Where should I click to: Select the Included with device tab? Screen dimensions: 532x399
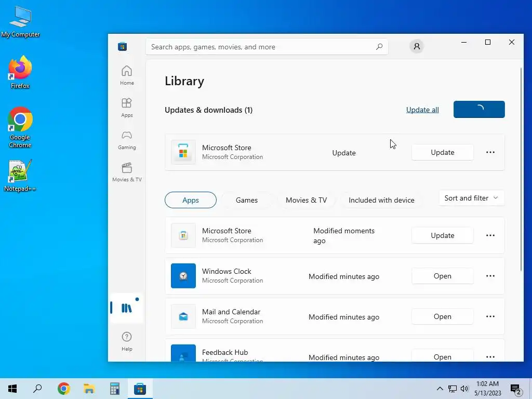381,200
